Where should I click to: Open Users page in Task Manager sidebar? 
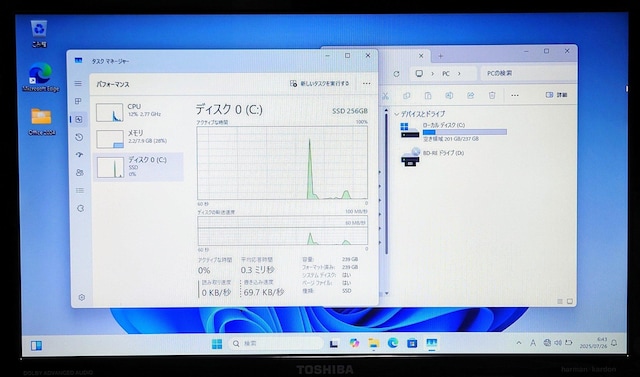pyautogui.click(x=80, y=173)
